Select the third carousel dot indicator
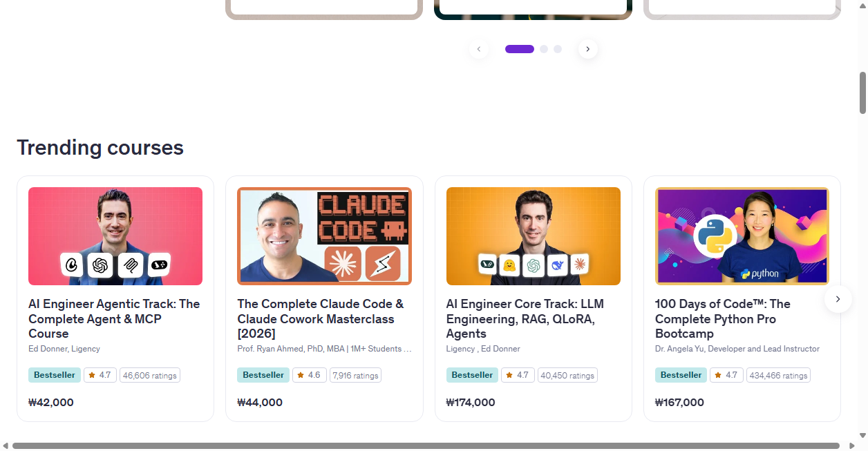The width and height of the screenshot is (868, 451). 558,49
